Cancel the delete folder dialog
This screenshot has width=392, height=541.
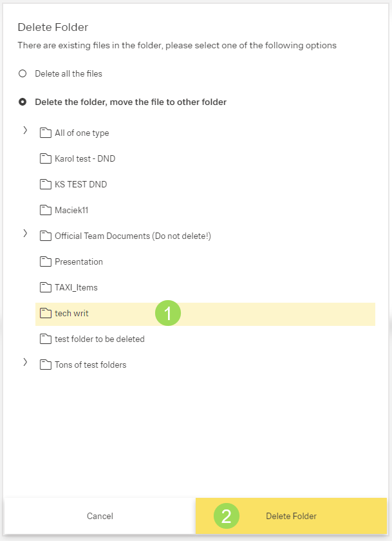(x=100, y=516)
